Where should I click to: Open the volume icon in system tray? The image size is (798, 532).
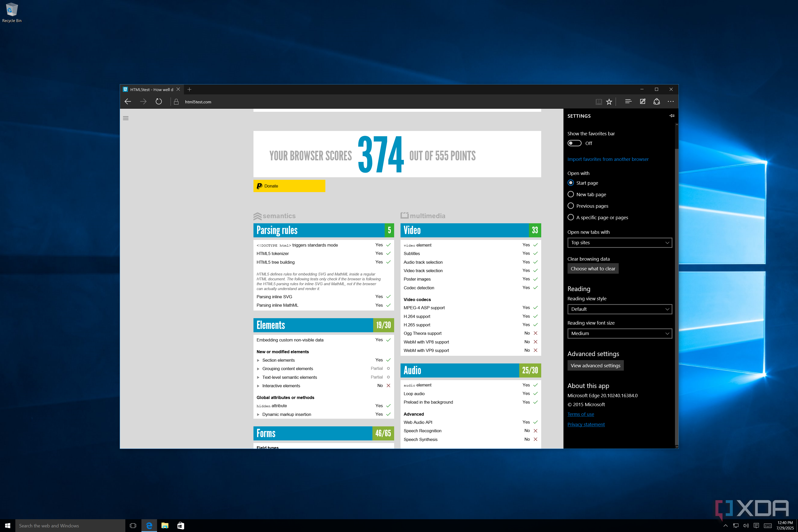pos(746,526)
